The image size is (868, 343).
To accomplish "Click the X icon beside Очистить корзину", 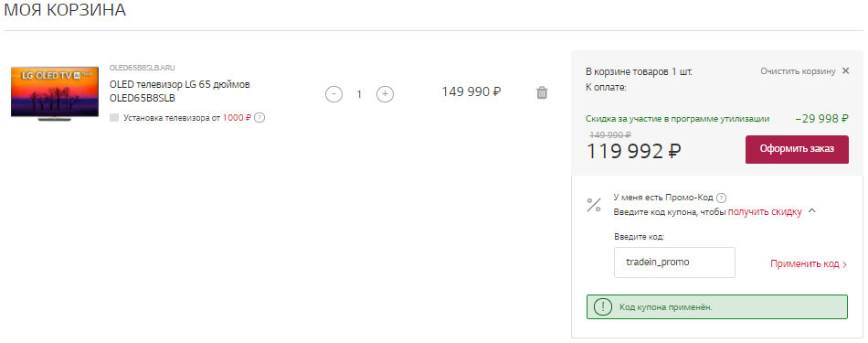I will 845,70.
